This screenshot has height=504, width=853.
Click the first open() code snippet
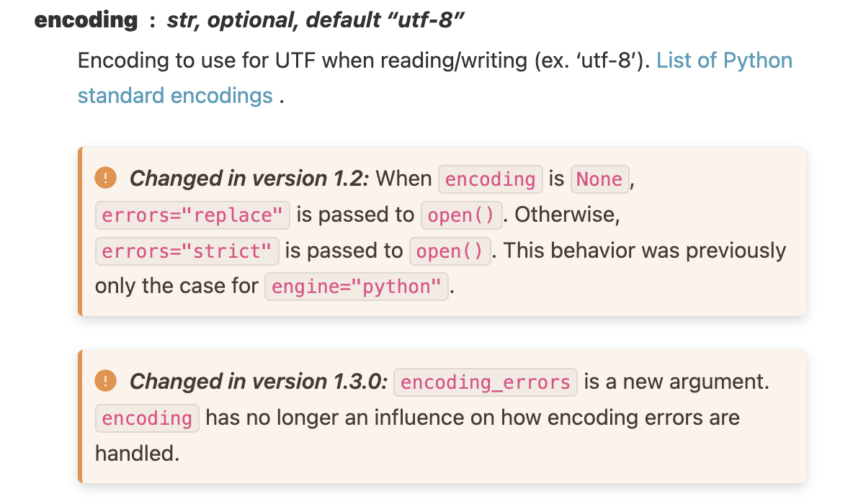pyautogui.click(x=461, y=215)
